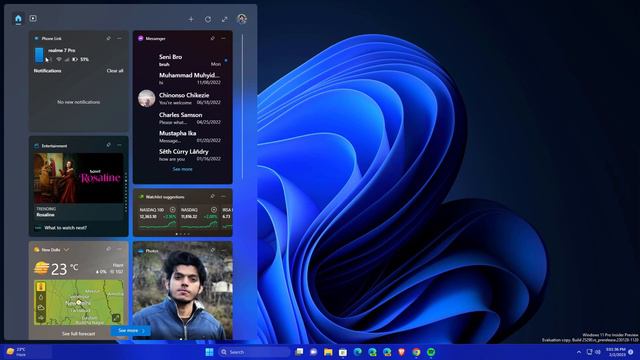This screenshot has width=640, height=360.
Task: Expand the widgets board to full view
Action: coord(224,19)
